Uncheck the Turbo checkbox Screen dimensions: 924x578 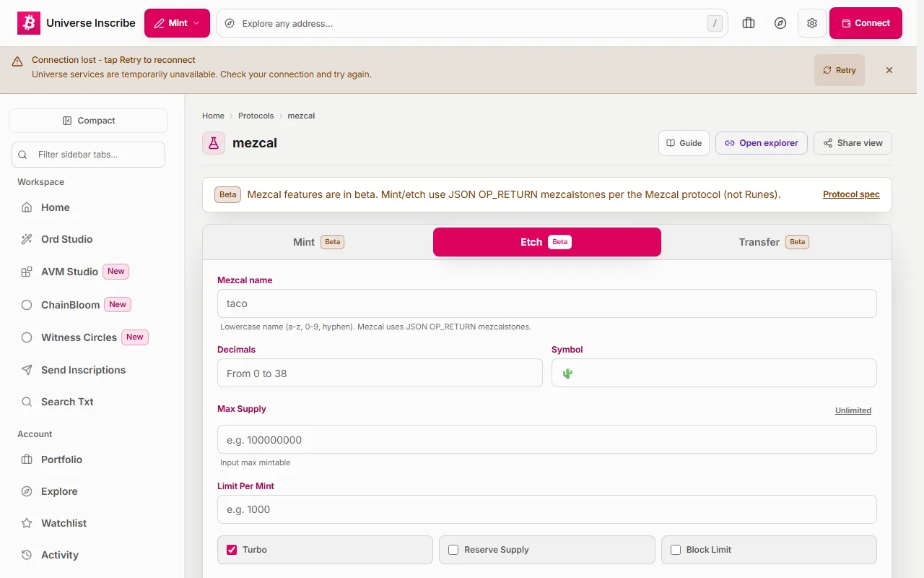[x=232, y=550]
